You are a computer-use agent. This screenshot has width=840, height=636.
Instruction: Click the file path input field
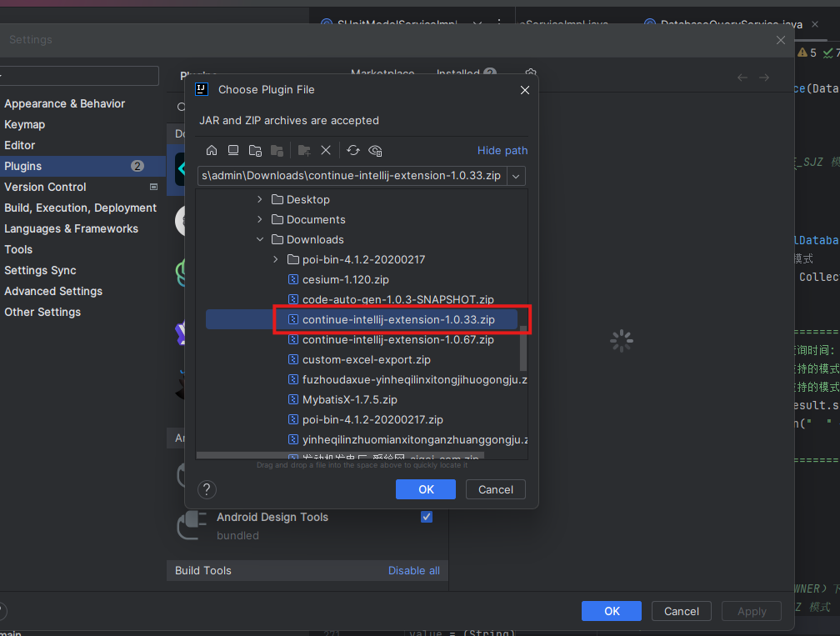352,176
